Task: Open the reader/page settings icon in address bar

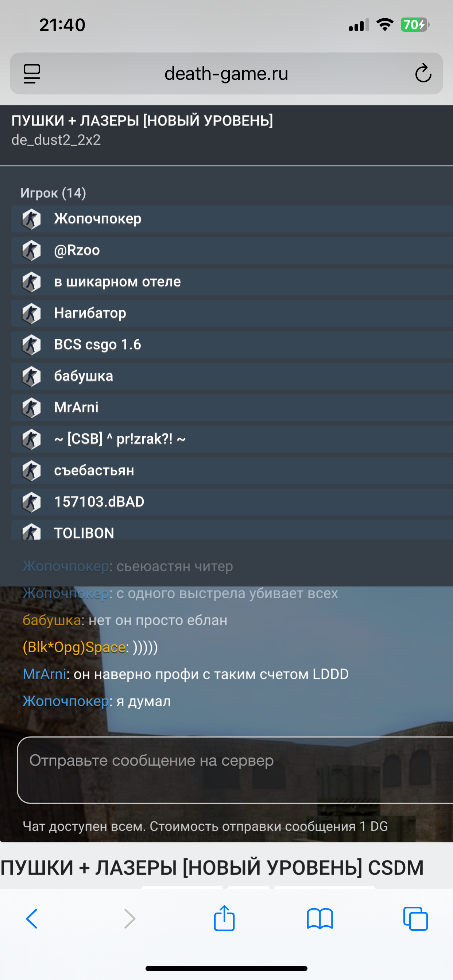Action: tap(32, 73)
